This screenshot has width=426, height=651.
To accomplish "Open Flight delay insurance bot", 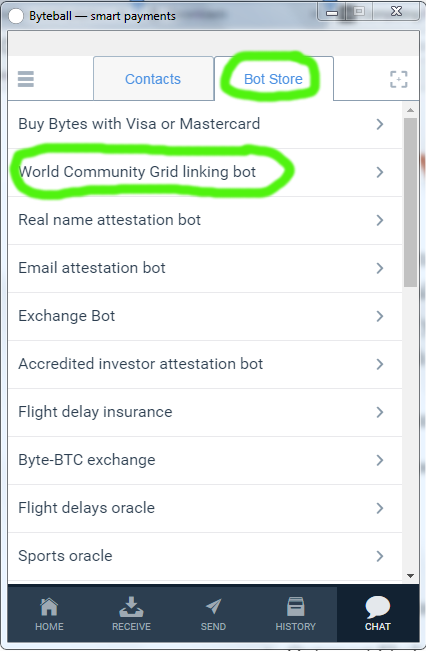I will [x=205, y=412].
